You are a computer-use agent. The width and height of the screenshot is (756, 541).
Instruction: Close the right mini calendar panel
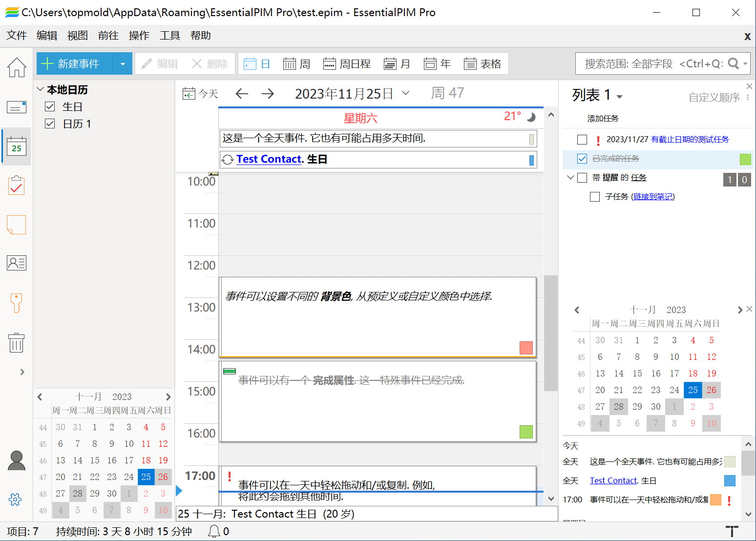749,309
